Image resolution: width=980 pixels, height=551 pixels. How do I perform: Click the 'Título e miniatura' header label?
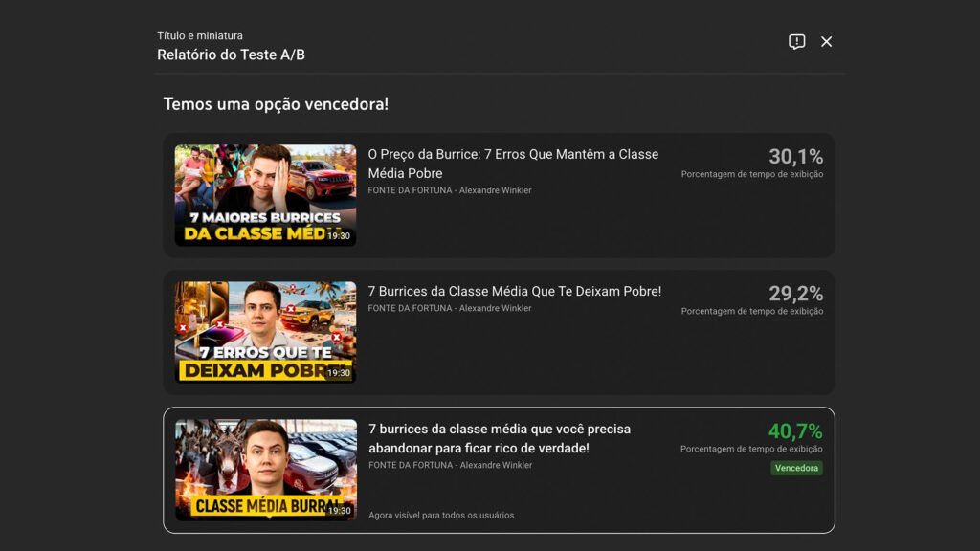point(199,35)
